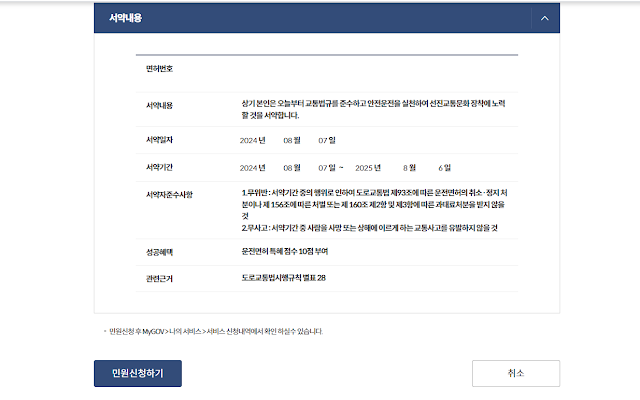Click the pledge end month 8 value
This screenshot has width=640, height=400.
(x=405, y=168)
